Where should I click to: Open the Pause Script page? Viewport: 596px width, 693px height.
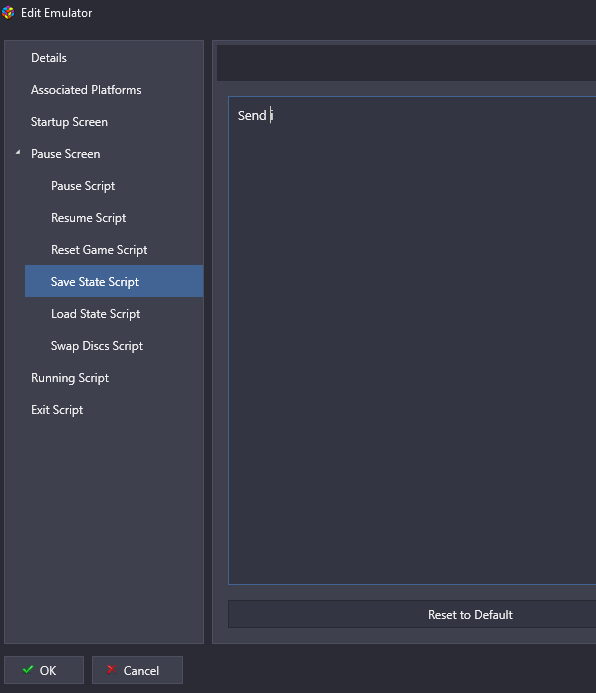[x=83, y=186]
